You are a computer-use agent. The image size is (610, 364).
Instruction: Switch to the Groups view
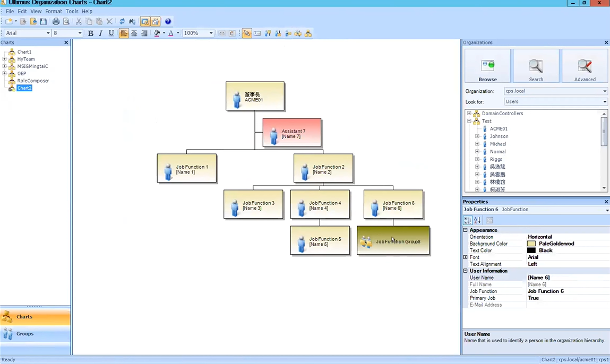(x=24, y=334)
